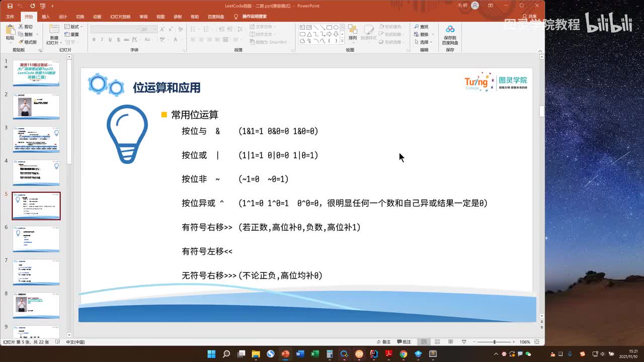The image size is (644, 362).
Task: Open Chrome from the taskbar
Action: point(404,354)
